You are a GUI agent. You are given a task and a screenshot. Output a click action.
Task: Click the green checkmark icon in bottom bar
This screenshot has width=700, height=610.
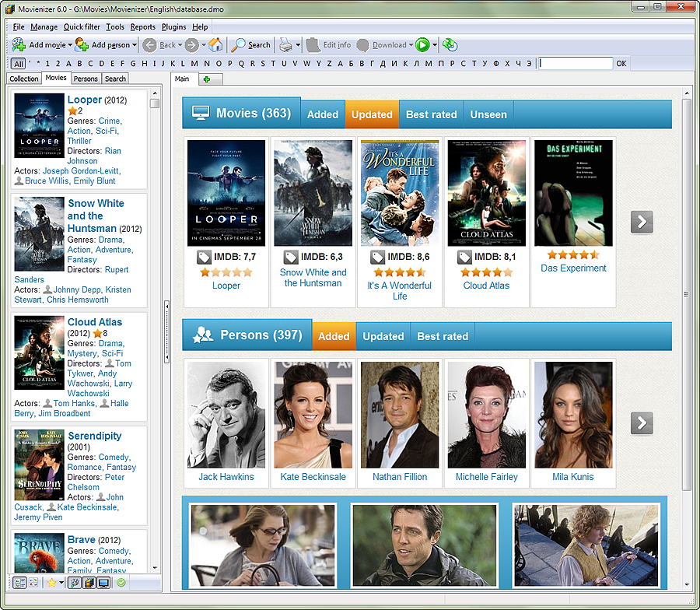(x=121, y=582)
